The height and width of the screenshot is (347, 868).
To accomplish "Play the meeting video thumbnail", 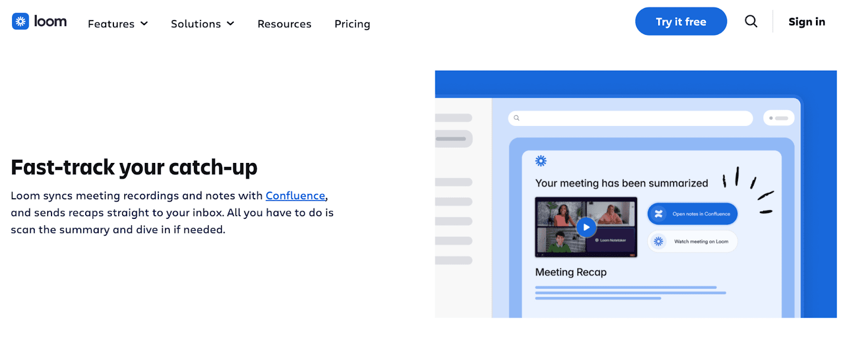I will tap(586, 227).
